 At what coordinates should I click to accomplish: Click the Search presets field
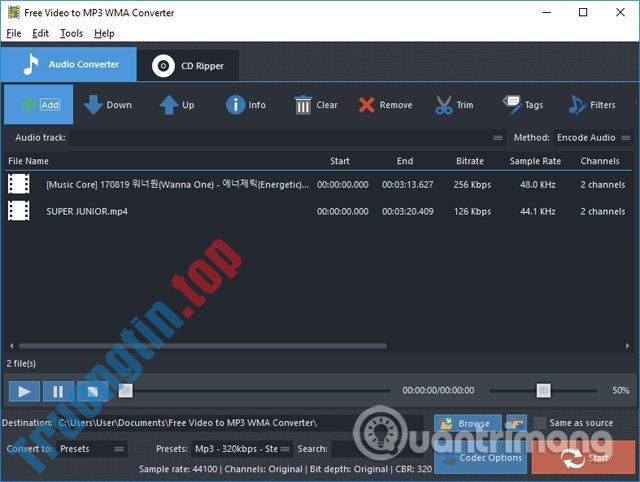tap(378, 449)
